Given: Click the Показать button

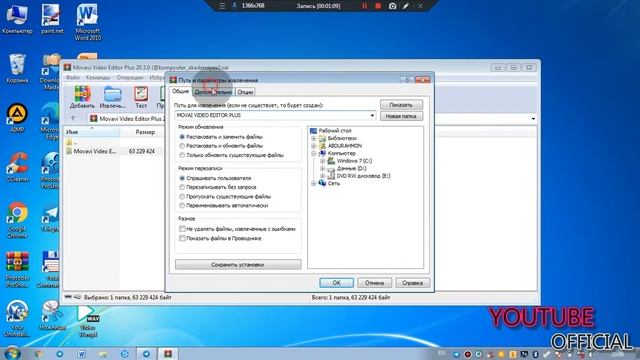Looking at the screenshot, I should [401, 105].
